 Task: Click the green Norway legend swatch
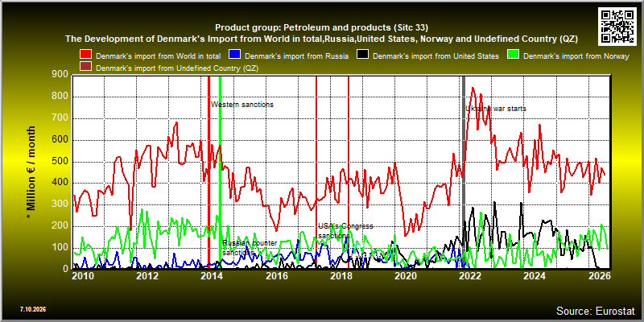(x=514, y=55)
